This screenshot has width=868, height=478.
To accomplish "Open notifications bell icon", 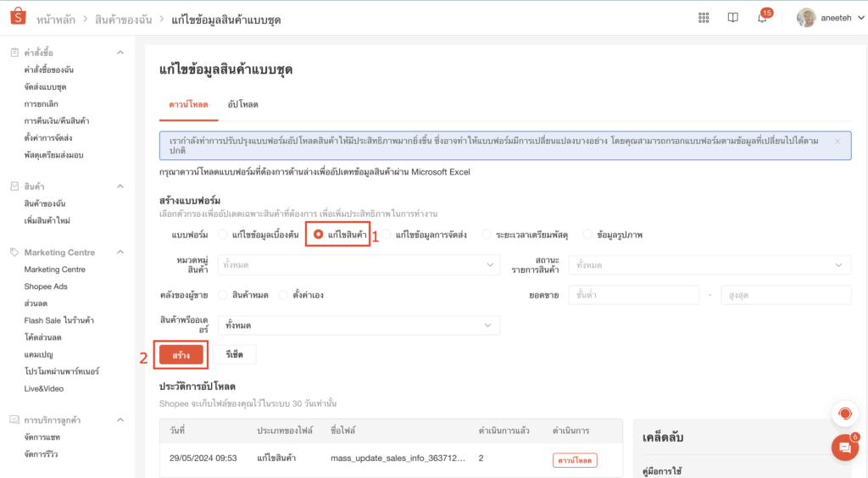I will coord(762,18).
